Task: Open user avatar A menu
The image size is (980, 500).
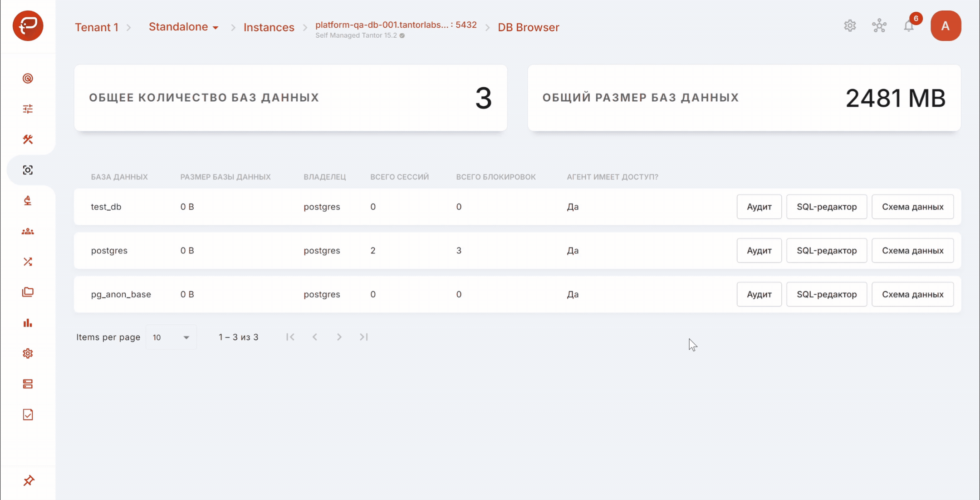Action: (946, 26)
